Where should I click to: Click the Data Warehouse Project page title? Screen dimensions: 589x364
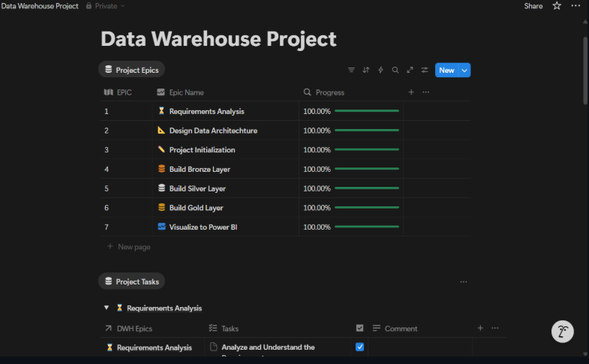218,39
